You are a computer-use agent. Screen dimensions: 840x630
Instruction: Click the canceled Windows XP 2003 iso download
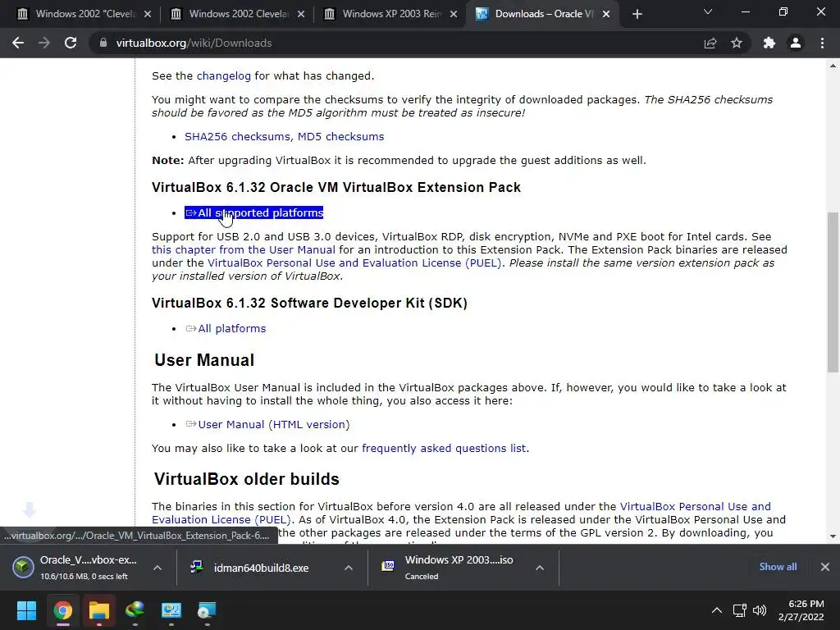pyautogui.click(x=447, y=568)
